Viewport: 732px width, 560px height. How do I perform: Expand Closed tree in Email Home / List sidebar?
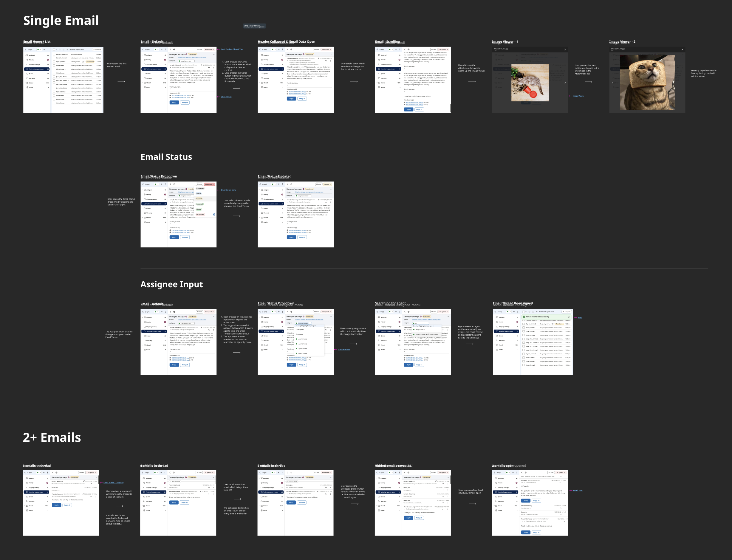point(25,83)
